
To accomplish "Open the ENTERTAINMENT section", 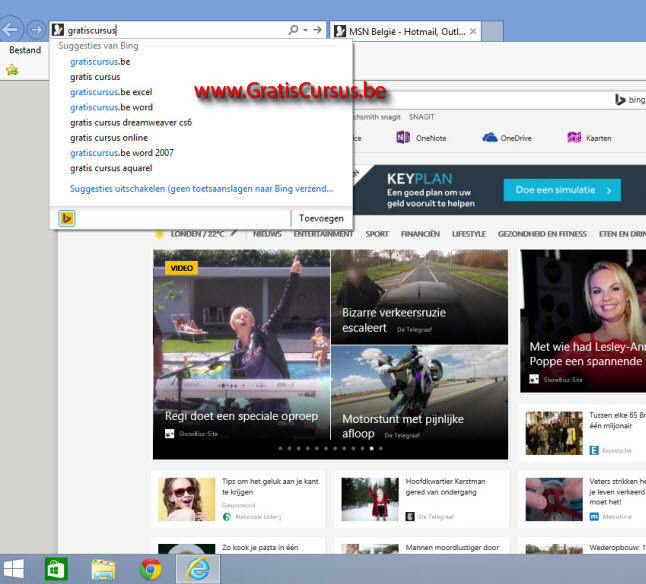I will pyautogui.click(x=323, y=234).
